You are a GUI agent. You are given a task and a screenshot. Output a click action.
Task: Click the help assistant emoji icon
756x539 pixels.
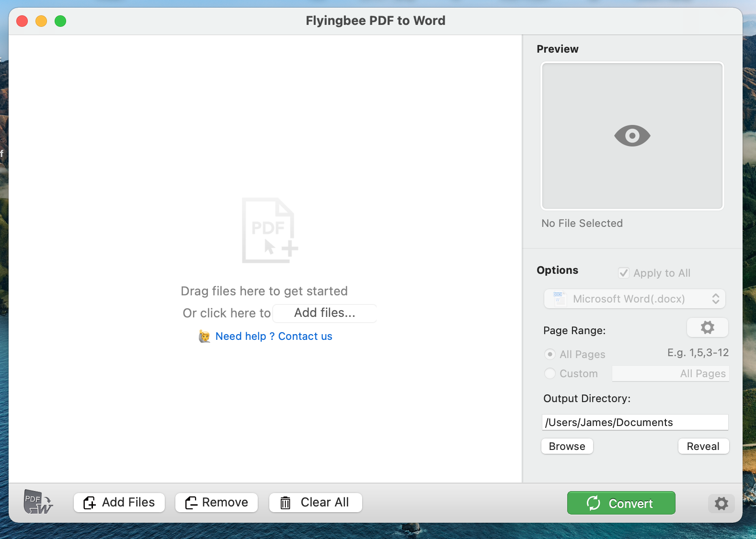(x=205, y=337)
